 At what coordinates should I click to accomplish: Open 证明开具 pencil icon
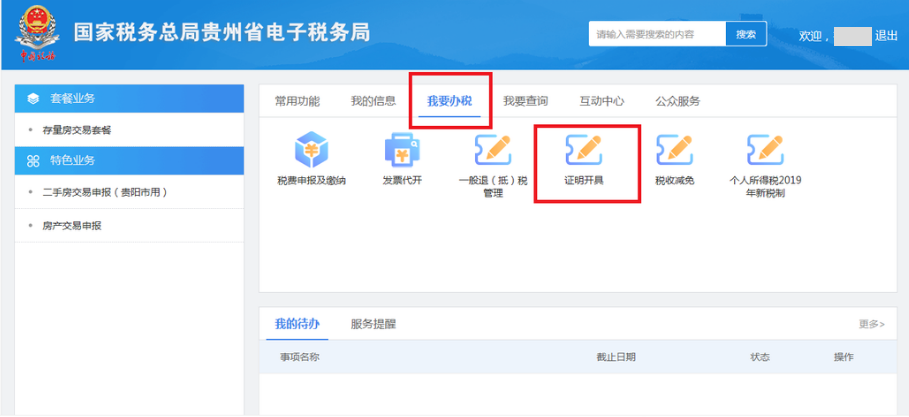[584, 150]
